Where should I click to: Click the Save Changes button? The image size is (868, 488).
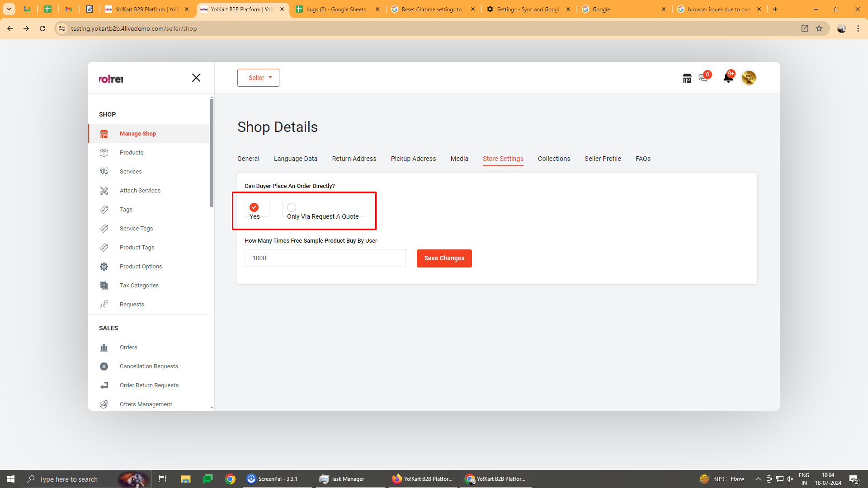tap(444, 258)
